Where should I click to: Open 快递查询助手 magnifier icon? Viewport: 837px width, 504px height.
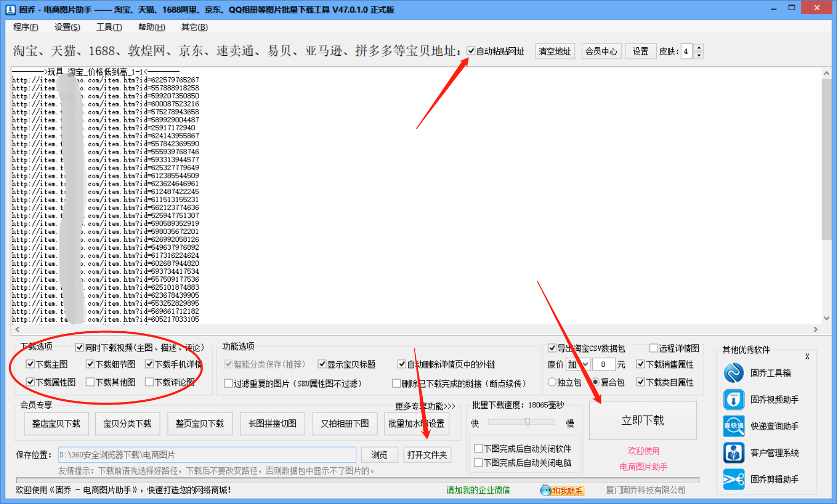pyautogui.click(x=734, y=426)
